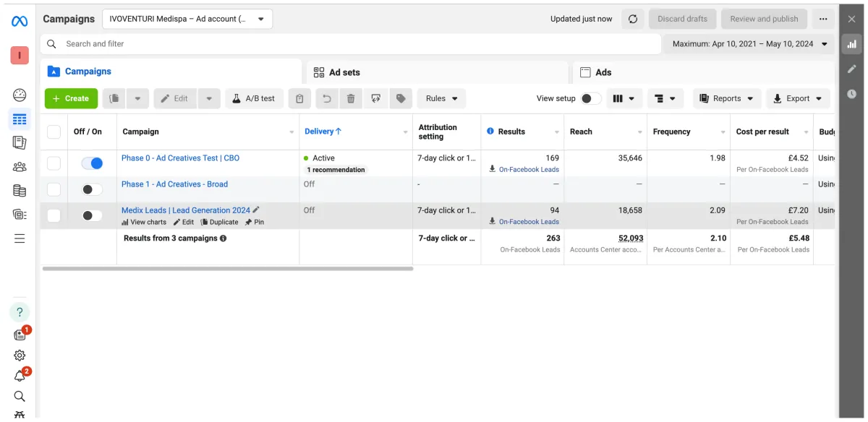
Task: Expand the Edit button dropdown arrow
Action: tap(209, 98)
